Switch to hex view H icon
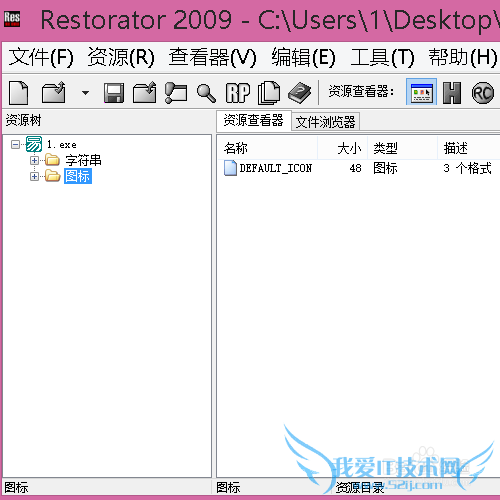This screenshot has height=500, width=500. coord(452,93)
